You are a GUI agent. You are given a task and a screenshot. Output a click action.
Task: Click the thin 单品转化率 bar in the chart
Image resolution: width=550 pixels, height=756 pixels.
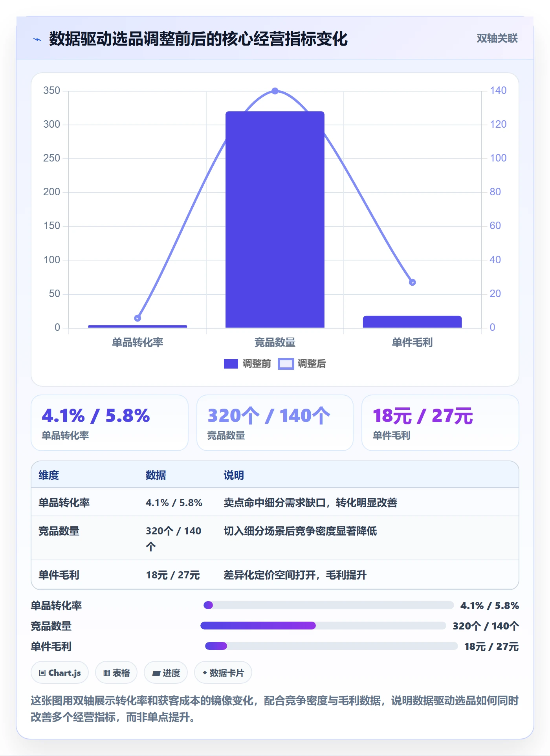pyautogui.click(x=137, y=326)
